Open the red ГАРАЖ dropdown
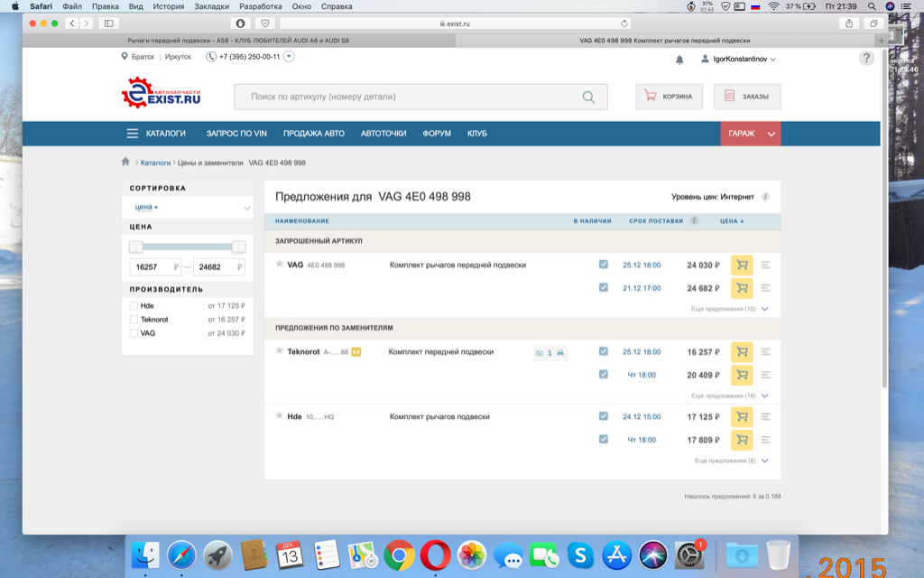Screen dimensions: 924x578 tap(750, 134)
